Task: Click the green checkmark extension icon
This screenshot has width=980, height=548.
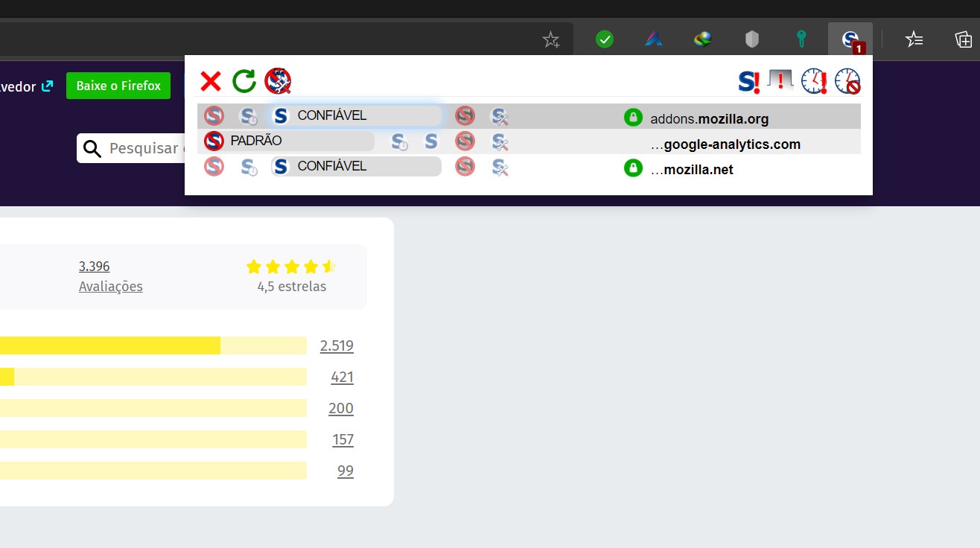Action: 605,39
